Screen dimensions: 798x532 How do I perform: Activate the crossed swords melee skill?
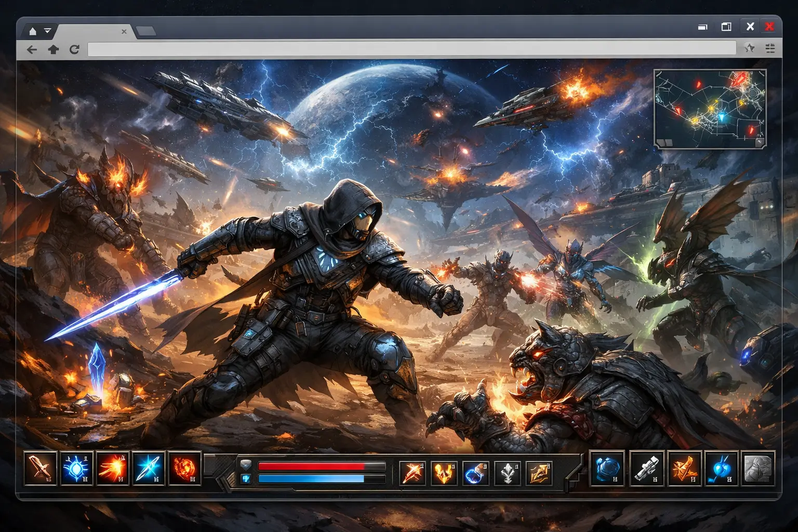41,469
